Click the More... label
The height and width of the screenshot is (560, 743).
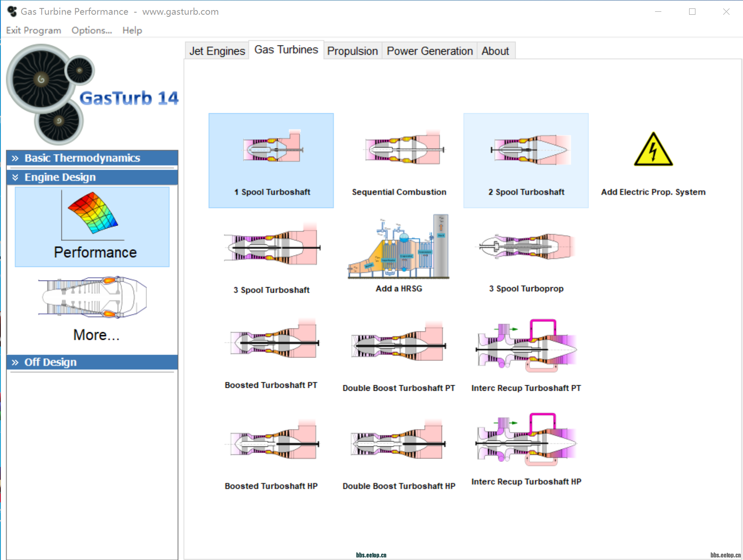tap(96, 335)
